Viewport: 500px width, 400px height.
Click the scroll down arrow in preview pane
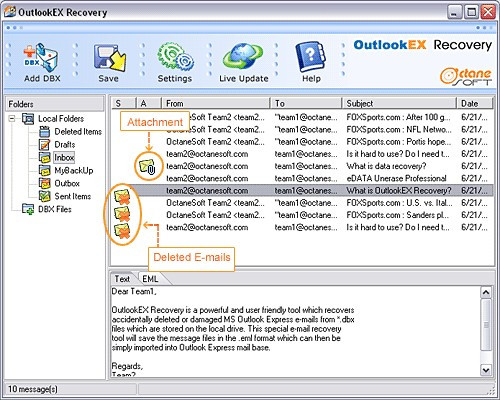click(x=486, y=369)
